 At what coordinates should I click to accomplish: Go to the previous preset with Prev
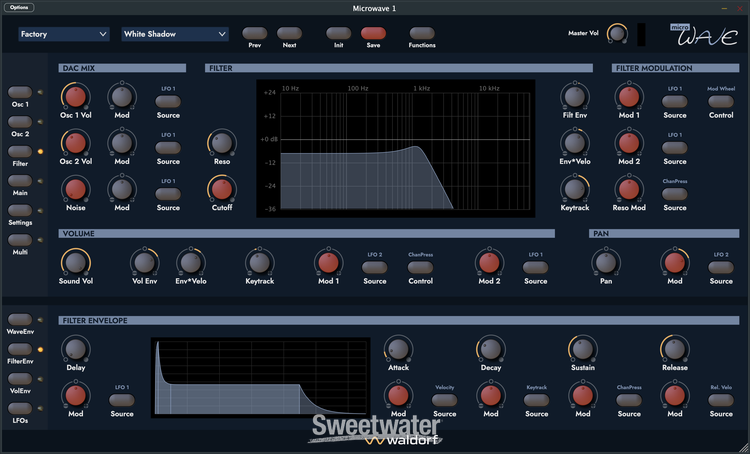tap(254, 33)
